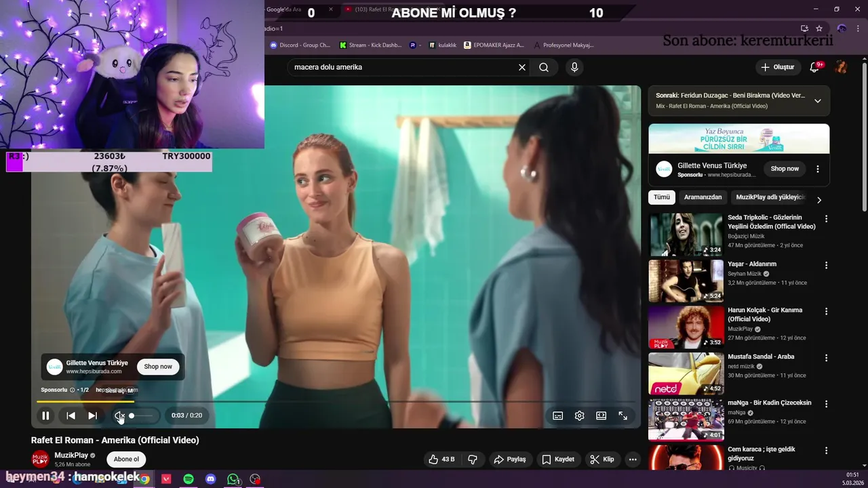Click Shop now in the sidebar Gillette ad
Image resolution: width=868 pixels, height=488 pixels.
pos(785,169)
